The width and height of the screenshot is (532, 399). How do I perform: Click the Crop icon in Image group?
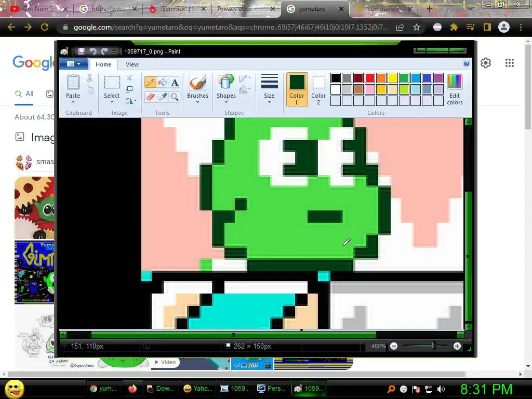pos(129,78)
